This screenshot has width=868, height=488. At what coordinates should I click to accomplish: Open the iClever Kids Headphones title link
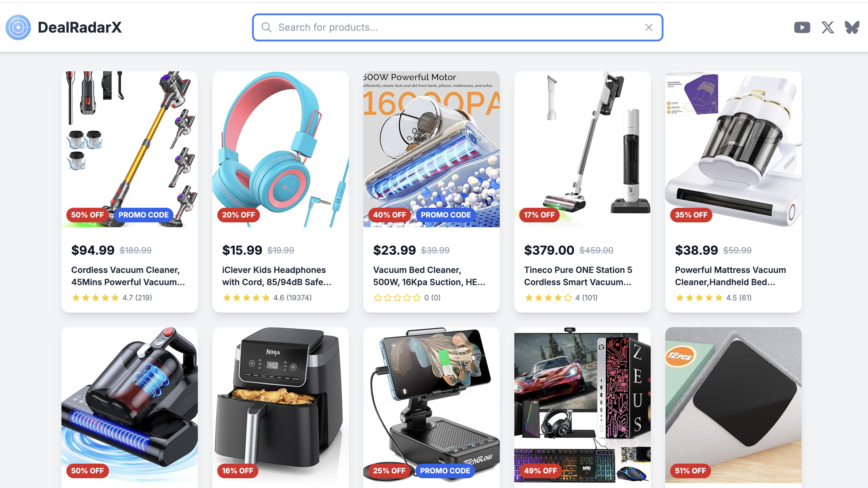pos(277,276)
